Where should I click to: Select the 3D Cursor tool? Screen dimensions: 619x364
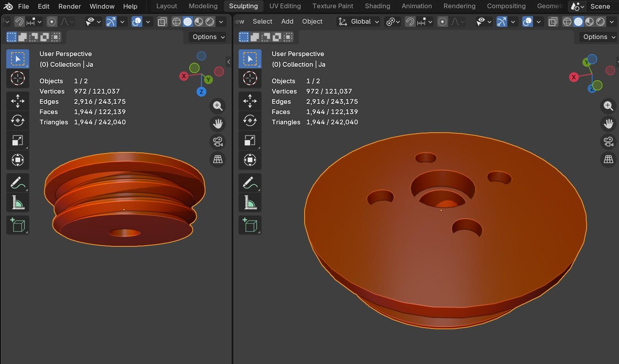[18, 78]
